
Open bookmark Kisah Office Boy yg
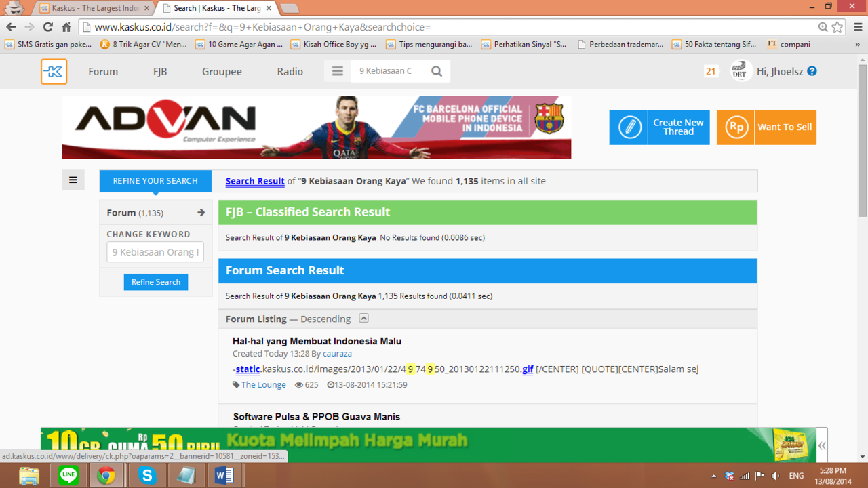(x=334, y=44)
